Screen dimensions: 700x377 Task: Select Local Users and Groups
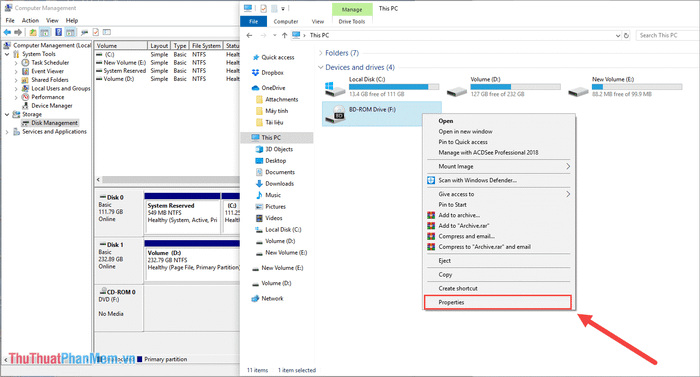point(61,88)
